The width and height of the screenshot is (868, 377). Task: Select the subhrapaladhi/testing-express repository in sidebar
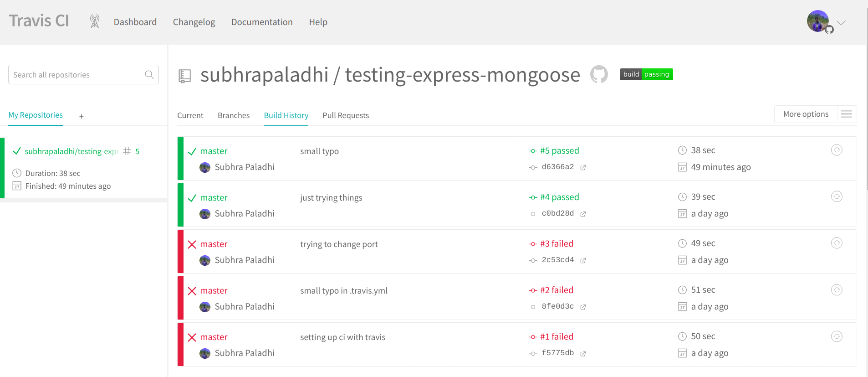(x=71, y=151)
